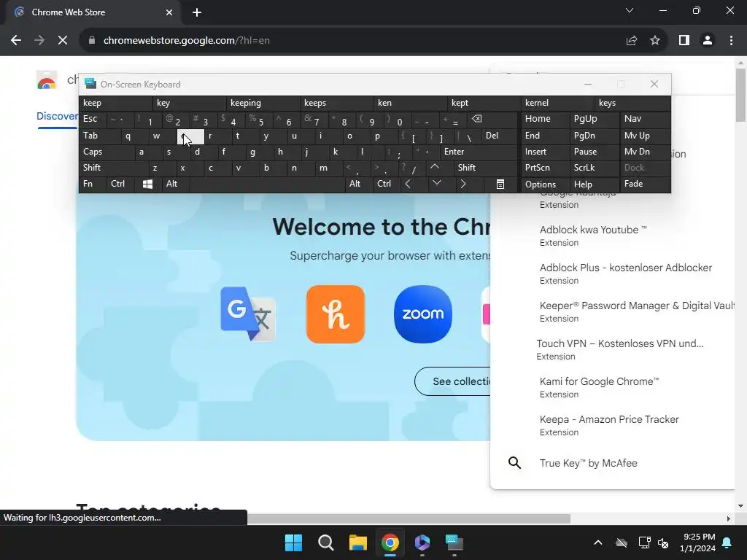
Task: Stop loading the page
Action: (63, 41)
